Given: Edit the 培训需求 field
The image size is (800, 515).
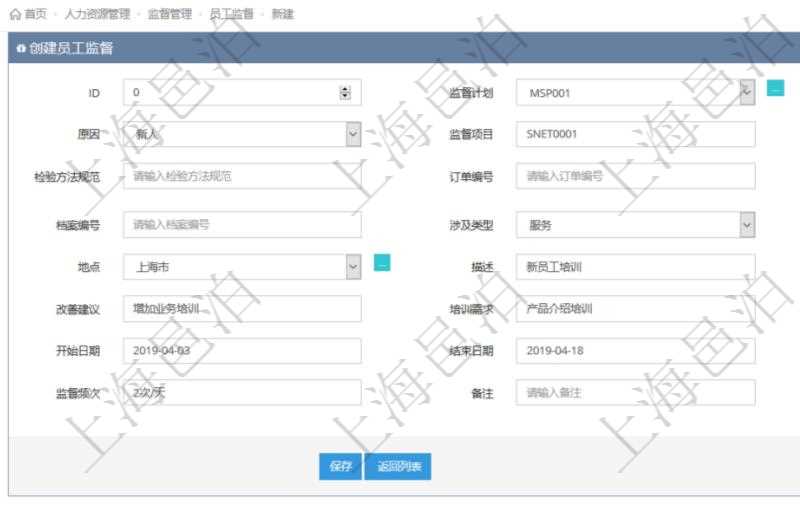Looking at the screenshot, I should point(635,309).
